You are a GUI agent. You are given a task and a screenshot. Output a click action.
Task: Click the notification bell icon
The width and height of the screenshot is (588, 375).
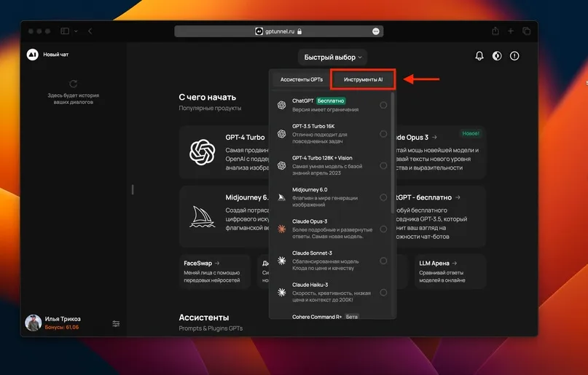(479, 56)
